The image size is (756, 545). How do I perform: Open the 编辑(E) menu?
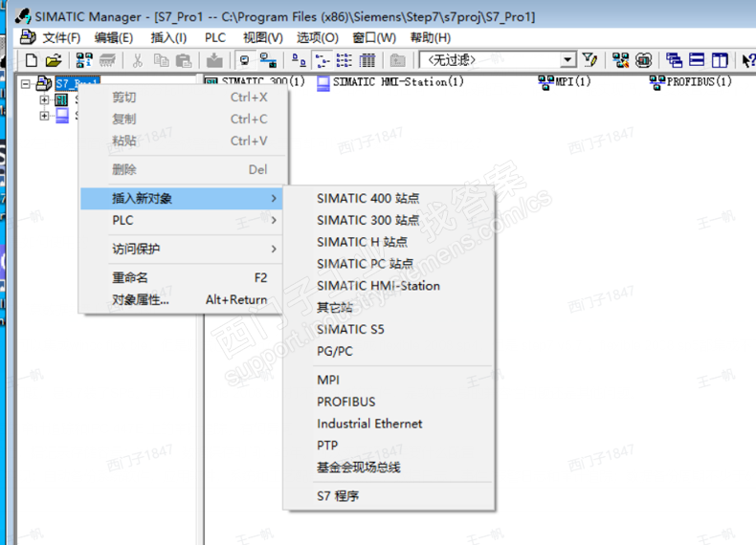[x=114, y=37]
